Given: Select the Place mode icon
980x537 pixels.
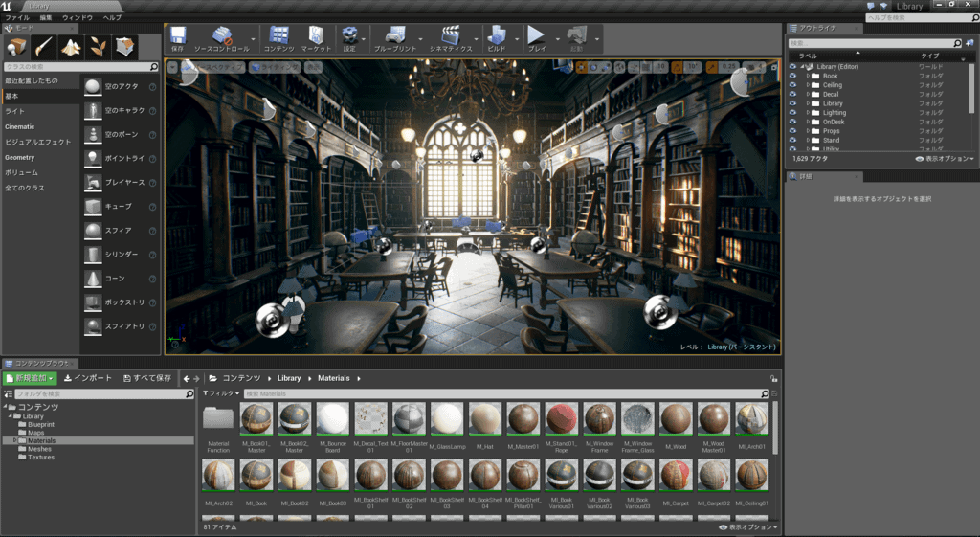Looking at the screenshot, I should (x=16, y=47).
